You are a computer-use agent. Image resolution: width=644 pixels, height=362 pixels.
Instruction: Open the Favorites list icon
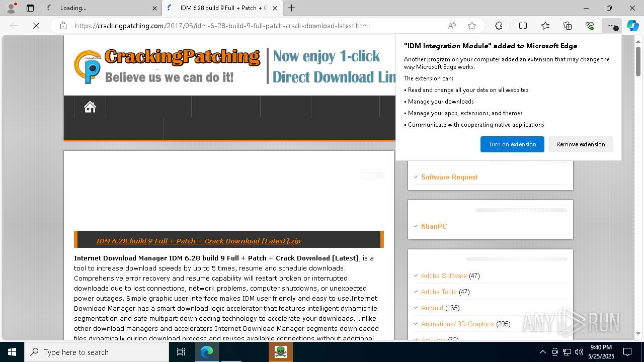[x=545, y=26]
